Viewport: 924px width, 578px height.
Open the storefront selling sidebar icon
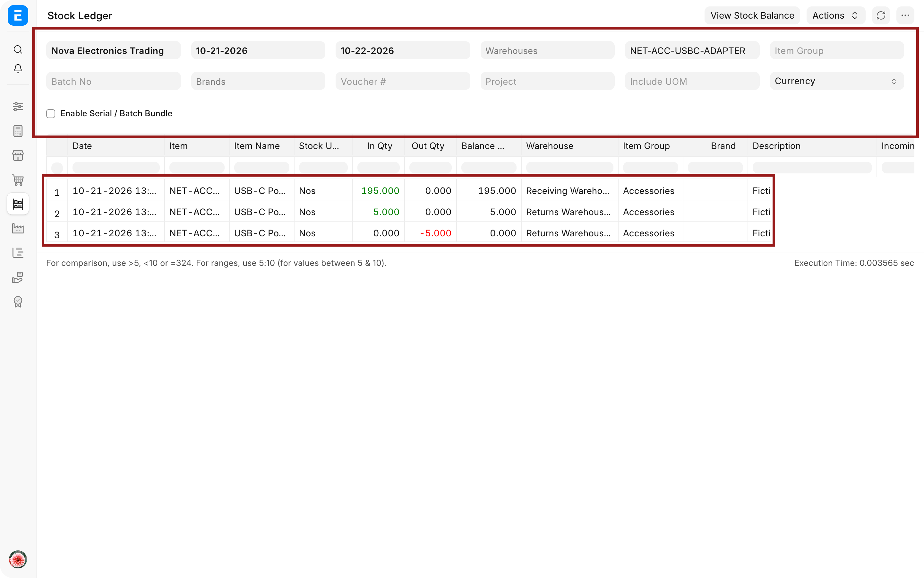pyautogui.click(x=18, y=155)
